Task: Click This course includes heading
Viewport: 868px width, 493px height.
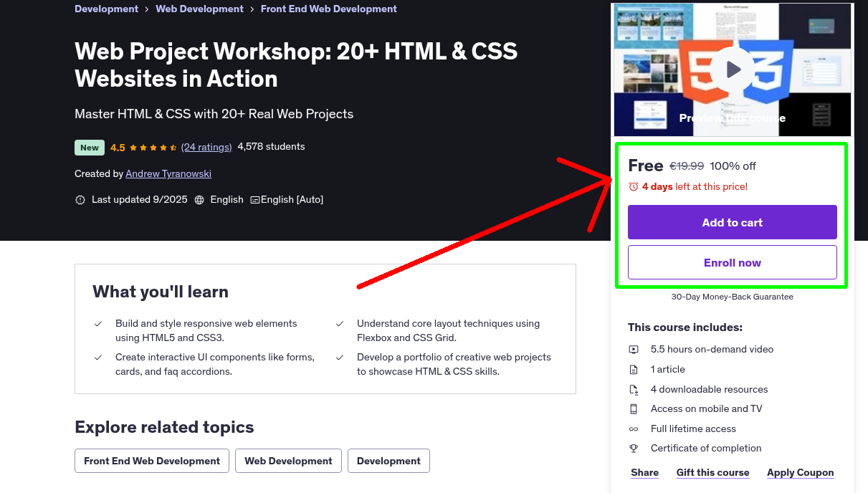Action: click(685, 327)
